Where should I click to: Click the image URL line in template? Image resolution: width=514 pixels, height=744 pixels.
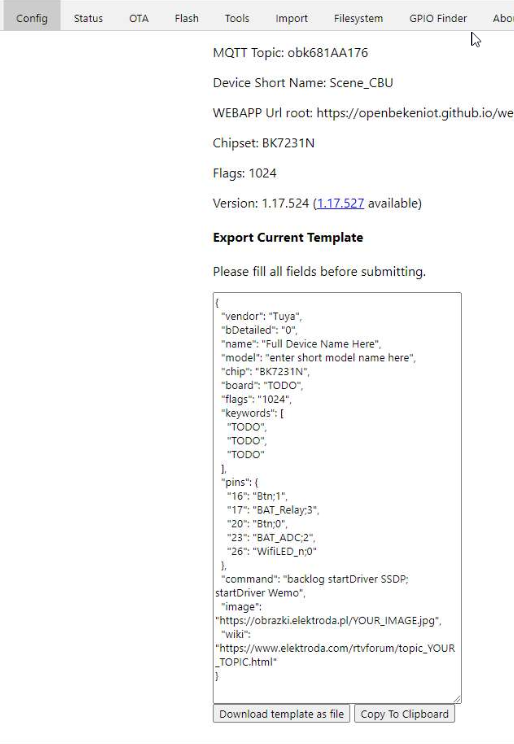pos(328,620)
